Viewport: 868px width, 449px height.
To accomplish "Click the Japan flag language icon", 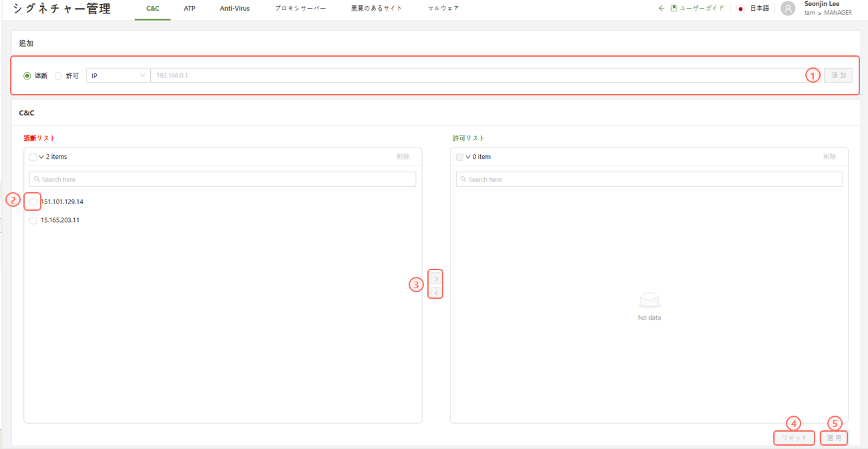I will (x=740, y=9).
